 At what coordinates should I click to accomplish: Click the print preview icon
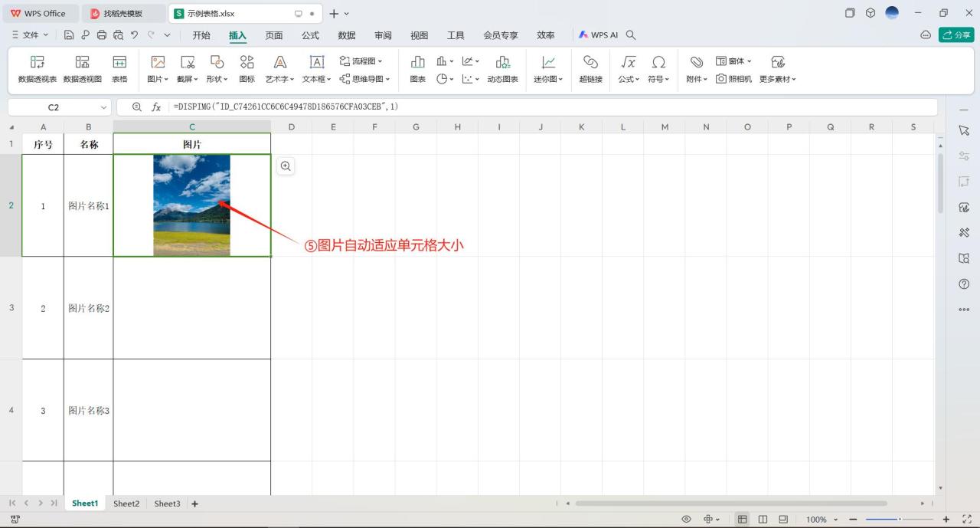click(x=118, y=35)
